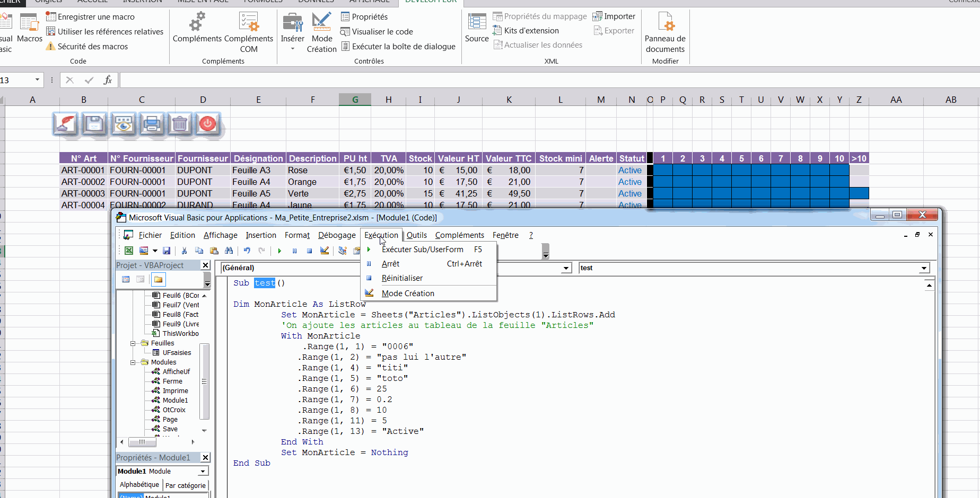The image size is (980, 498).
Task: Click the Insert UserForm icon in VBA toolbar
Action: 144,251
